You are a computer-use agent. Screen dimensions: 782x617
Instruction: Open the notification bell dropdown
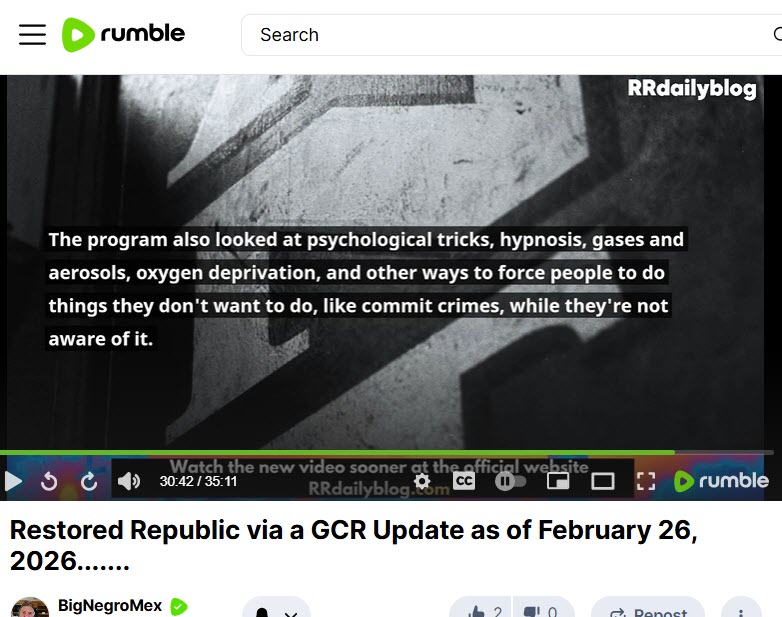(x=276, y=609)
